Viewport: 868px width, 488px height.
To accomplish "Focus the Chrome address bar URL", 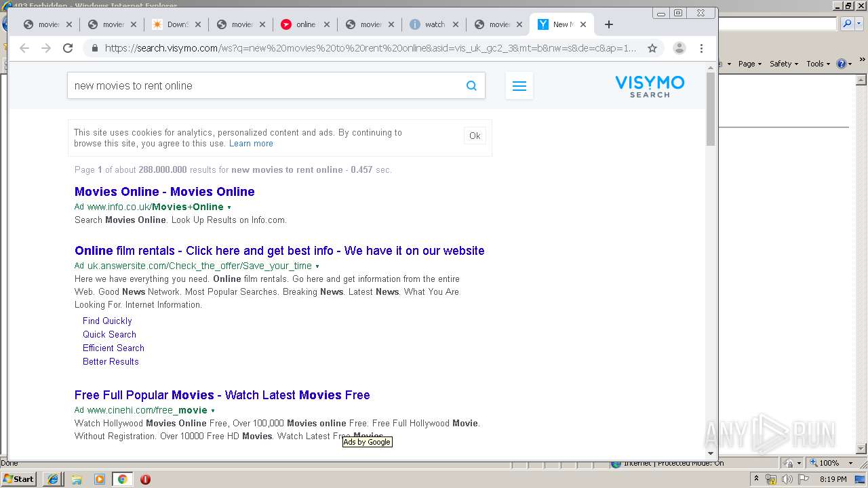I will click(370, 48).
